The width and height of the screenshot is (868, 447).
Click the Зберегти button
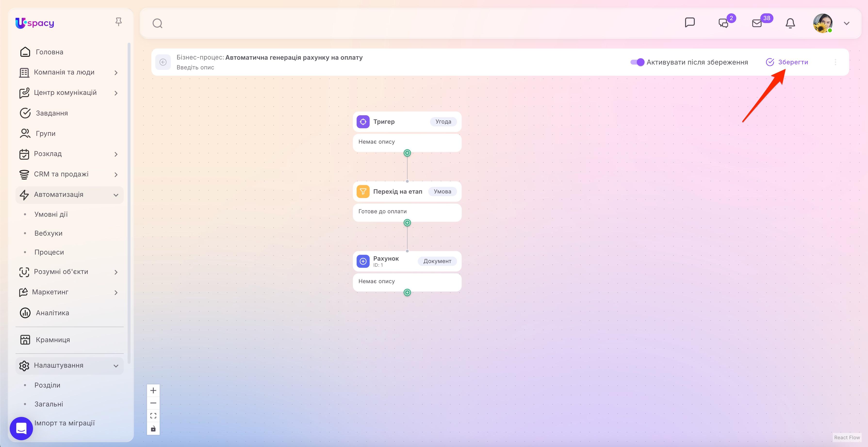click(x=787, y=62)
